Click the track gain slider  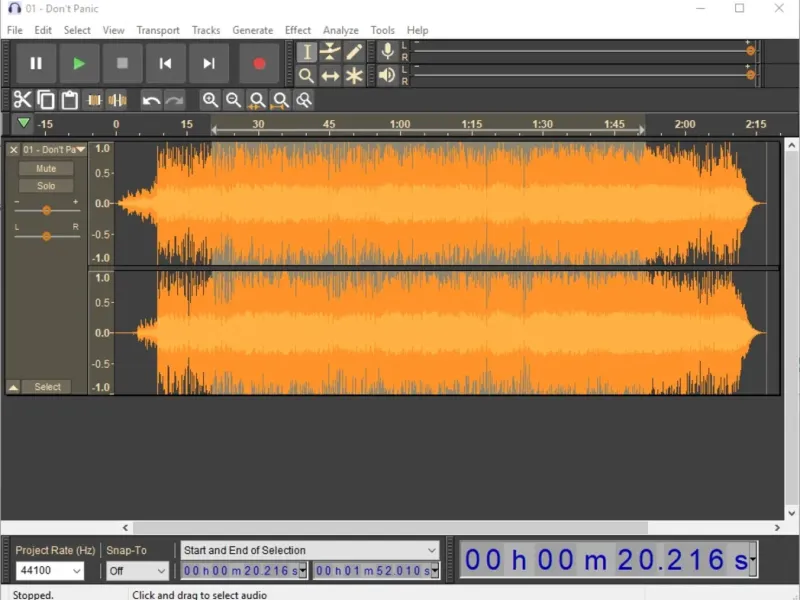46,211
